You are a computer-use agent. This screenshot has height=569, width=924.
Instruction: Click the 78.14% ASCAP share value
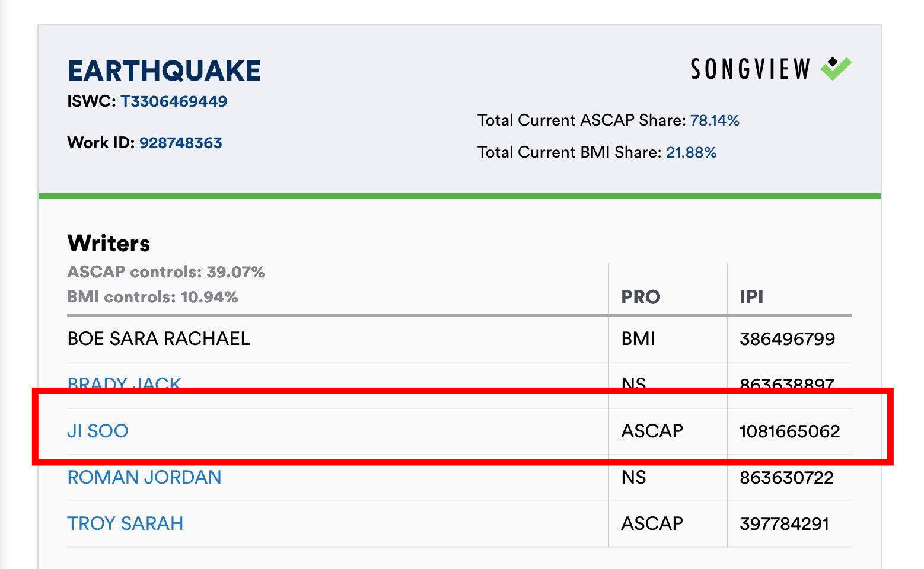click(x=715, y=120)
